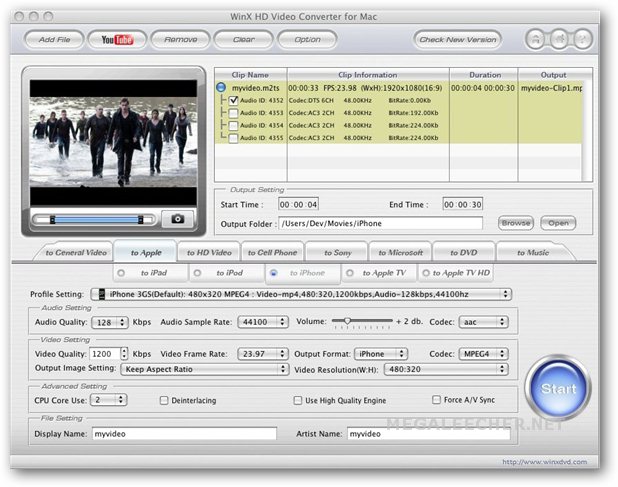Viewport: 618px width, 487px height.
Task: Click the Display Name input field
Action: click(184, 434)
